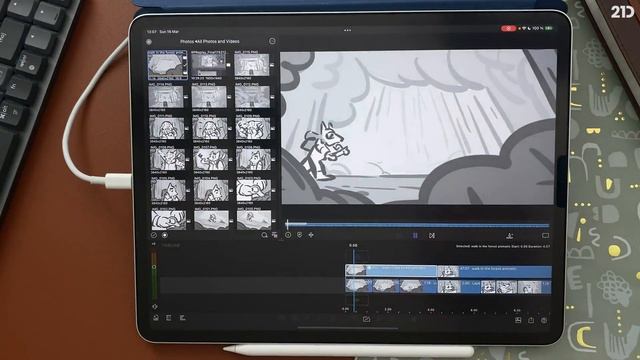Expand the track headers chevron

[x=154, y=244]
